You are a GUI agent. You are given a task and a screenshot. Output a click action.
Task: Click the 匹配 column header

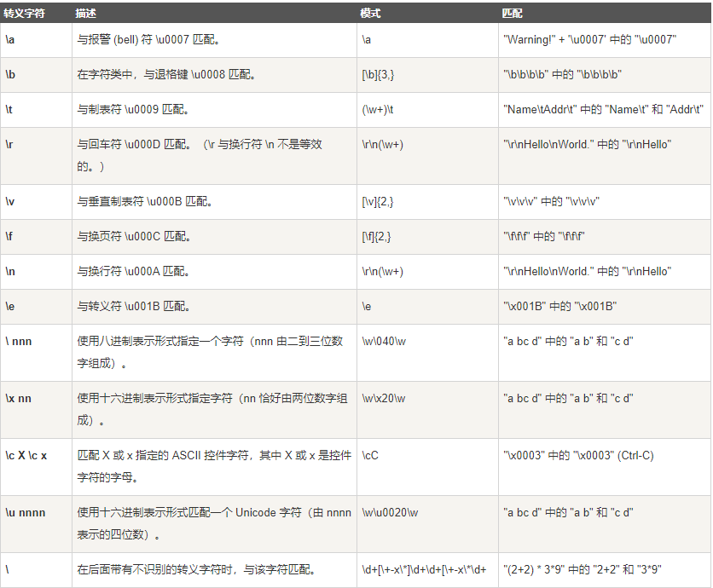tap(512, 13)
